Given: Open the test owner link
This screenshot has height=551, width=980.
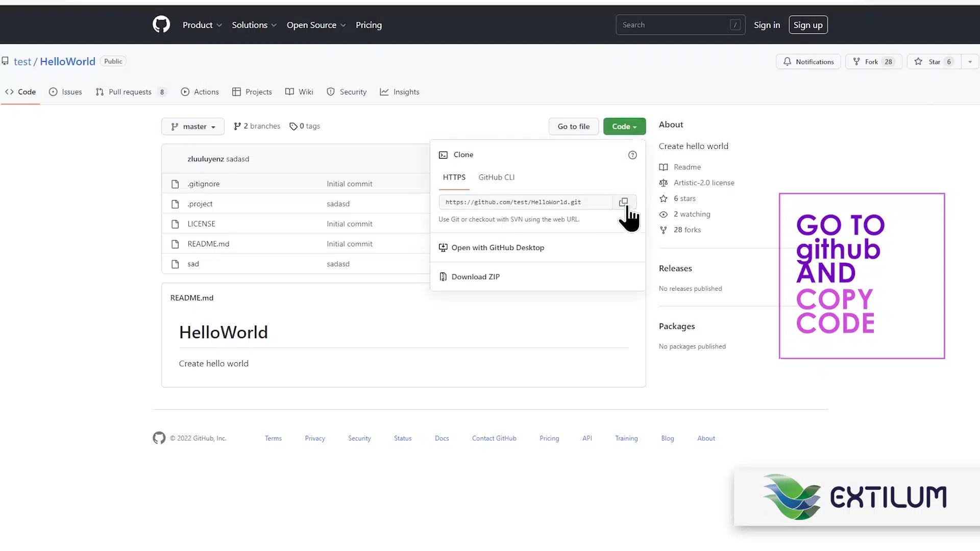Looking at the screenshot, I should [22, 62].
